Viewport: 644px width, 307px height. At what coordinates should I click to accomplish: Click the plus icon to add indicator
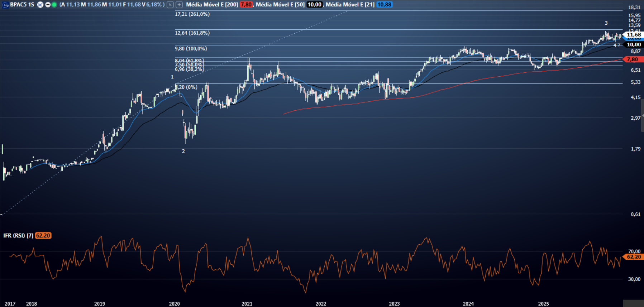pyautogui.click(x=179, y=5)
